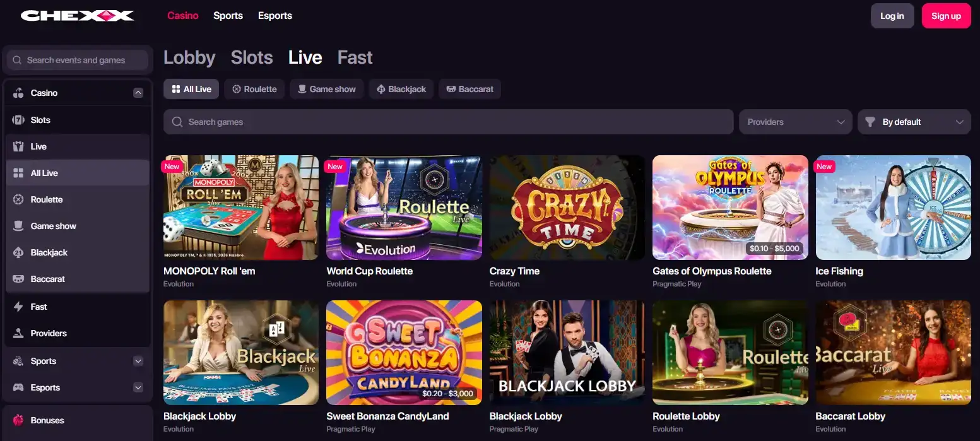Click the Live icon in the sidebar
The image size is (980, 441).
pyautogui.click(x=18, y=146)
